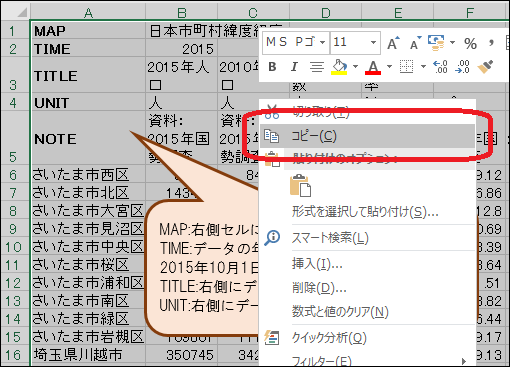The image size is (510, 367).
Task: Apply yellow fill color bucket
Action: click(339, 67)
